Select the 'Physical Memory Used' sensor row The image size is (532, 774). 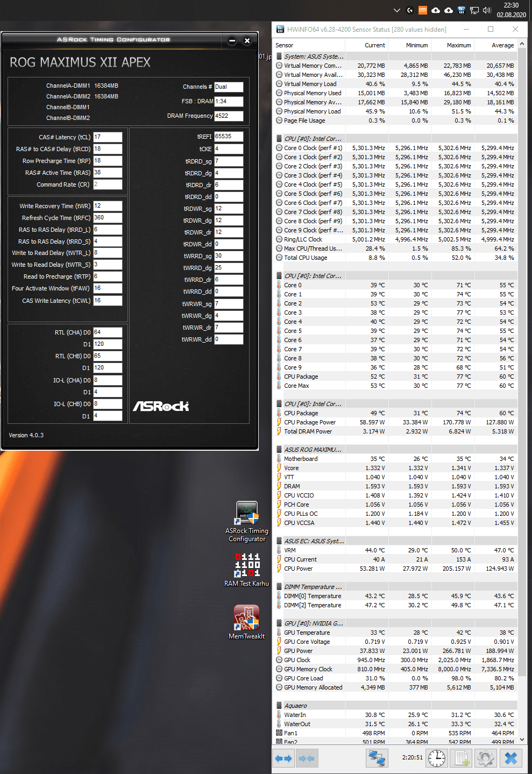[395, 93]
